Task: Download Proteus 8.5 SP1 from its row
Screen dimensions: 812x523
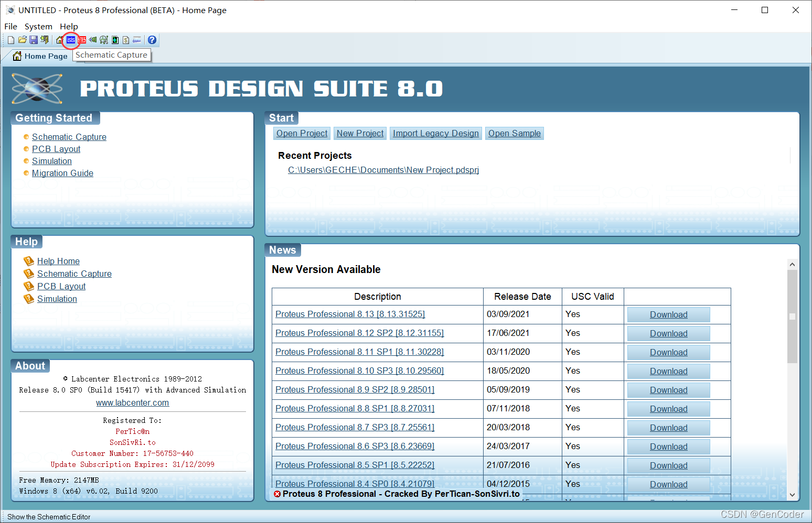Action: tap(669, 465)
